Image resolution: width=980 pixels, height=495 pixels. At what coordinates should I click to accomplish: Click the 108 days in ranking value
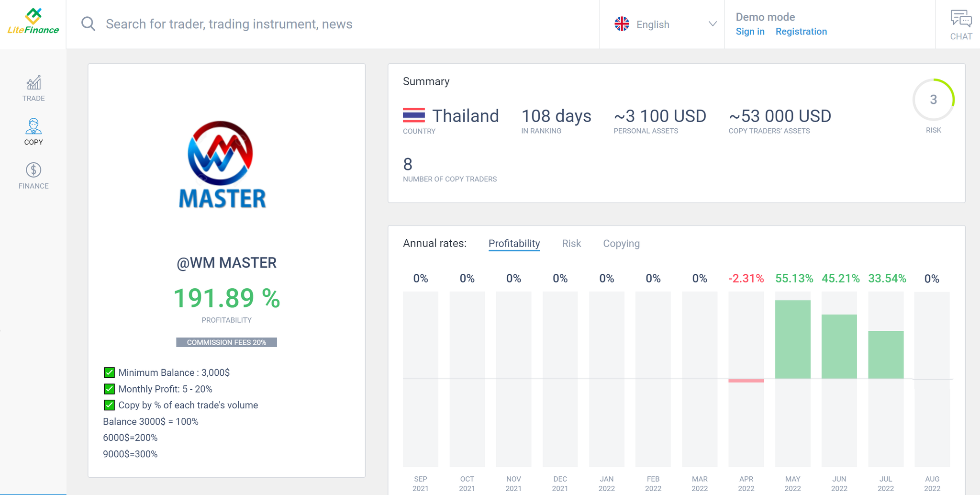coord(556,116)
